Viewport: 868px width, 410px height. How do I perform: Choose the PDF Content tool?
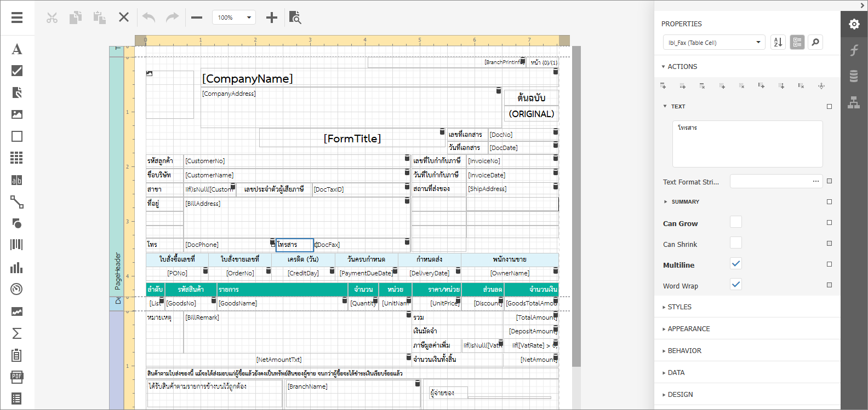(17, 377)
